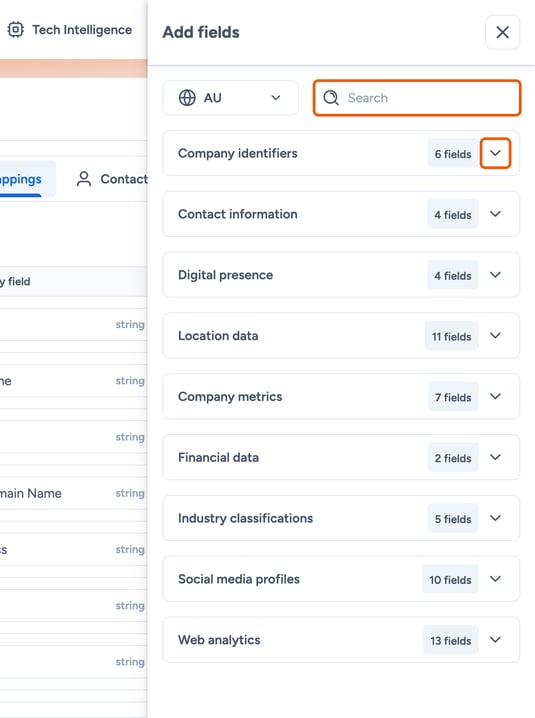Screen dimensions: 535x718
Task: Click the Company identifiers label
Action: point(238,153)
